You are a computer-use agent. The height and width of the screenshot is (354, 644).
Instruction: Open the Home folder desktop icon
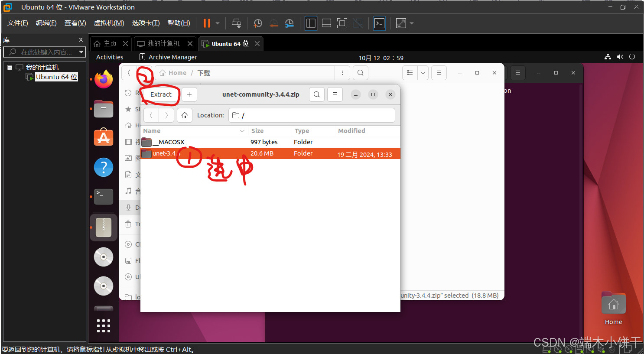(613, 308)
